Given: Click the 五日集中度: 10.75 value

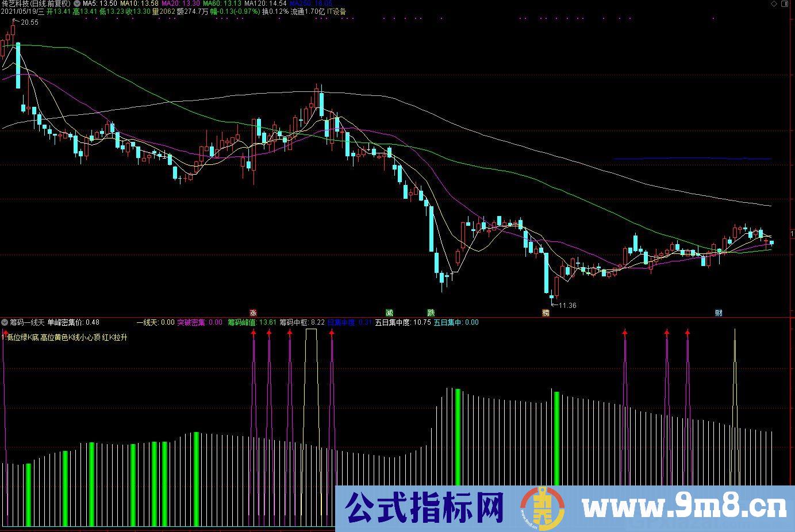Looking at the screenshot, I should 403,322.
